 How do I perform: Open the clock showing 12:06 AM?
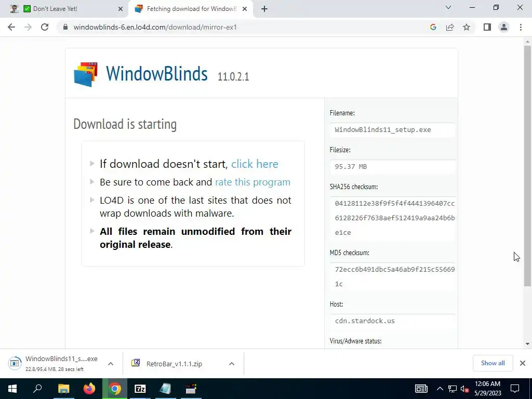click(487, 389)
